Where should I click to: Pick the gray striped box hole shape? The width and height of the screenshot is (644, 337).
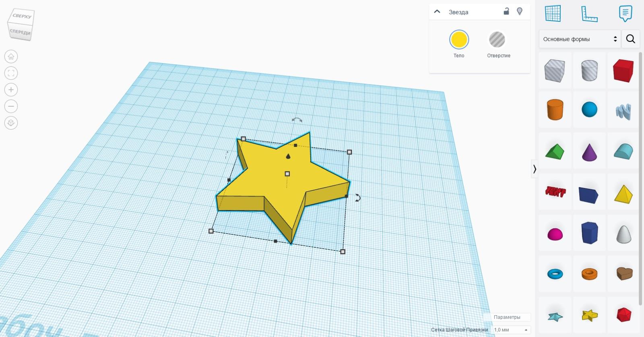click(555, 70)
